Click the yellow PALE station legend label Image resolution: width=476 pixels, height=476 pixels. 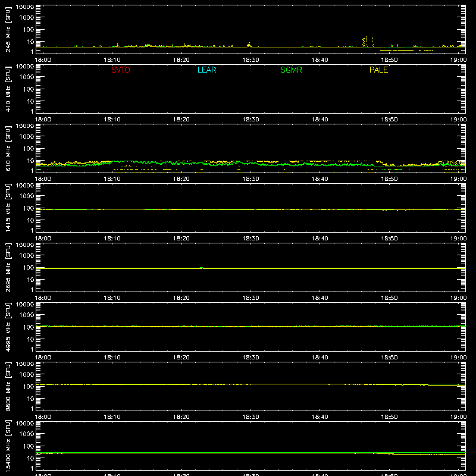[x=378, y=70]
